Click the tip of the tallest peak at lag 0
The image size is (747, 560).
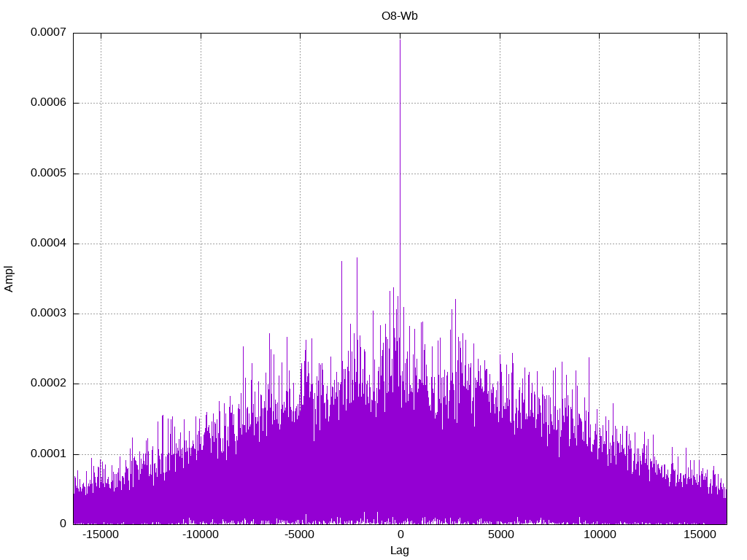click(400, 39)
